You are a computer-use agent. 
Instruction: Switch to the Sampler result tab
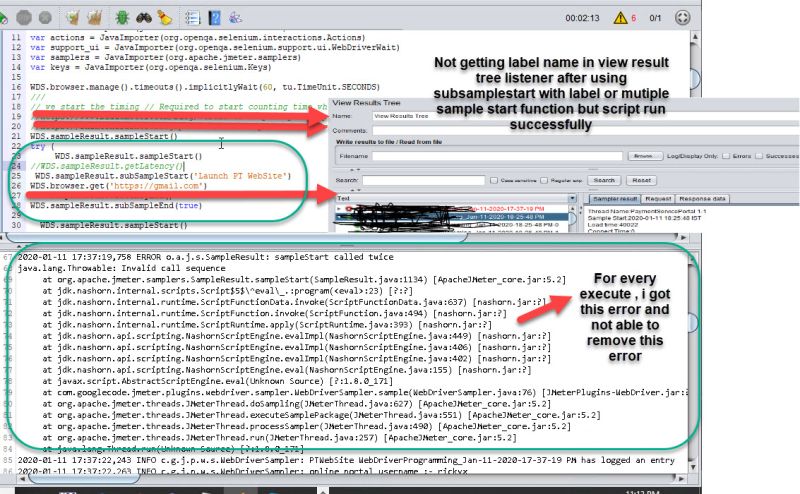coord(615,199)
